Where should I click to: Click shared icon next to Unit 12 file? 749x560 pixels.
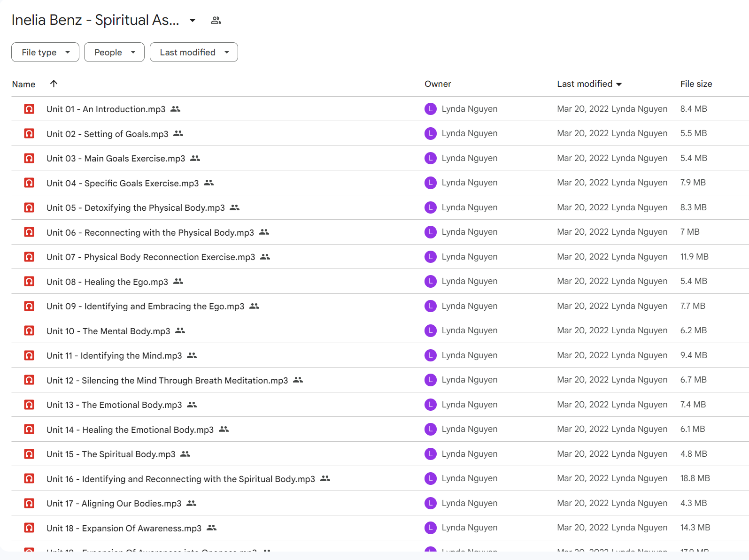[x=298, y=380]
